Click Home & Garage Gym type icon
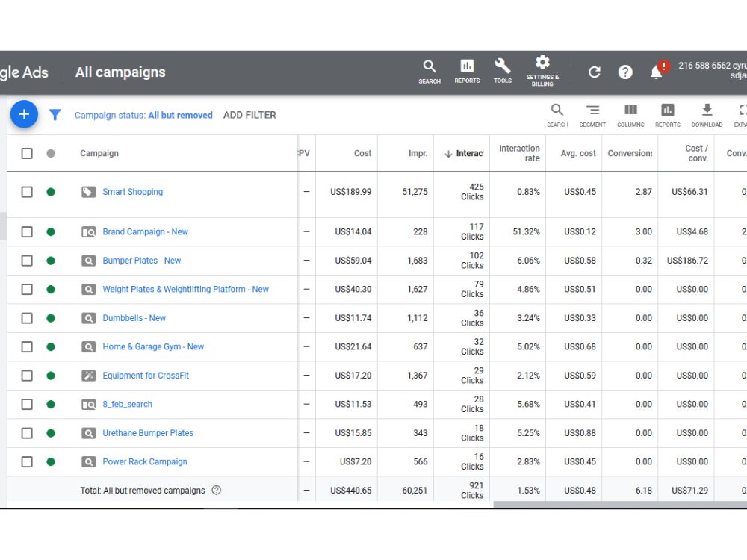The height and width of the screenshot is (560, 747). coord(88,346)
